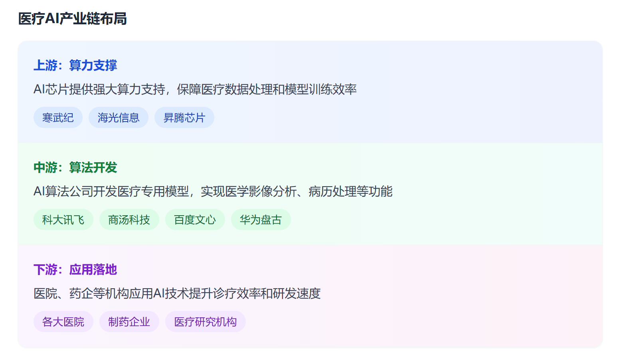
Task: Choose the 医疗研究机构 tag
Action: (x=205, y=322)
